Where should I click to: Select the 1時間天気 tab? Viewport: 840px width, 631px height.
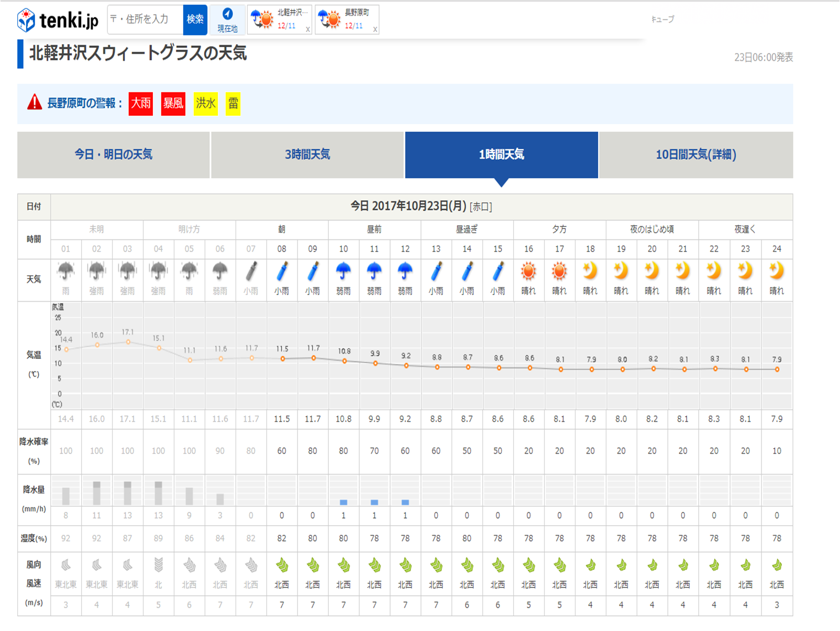click(x=501, y=155)
